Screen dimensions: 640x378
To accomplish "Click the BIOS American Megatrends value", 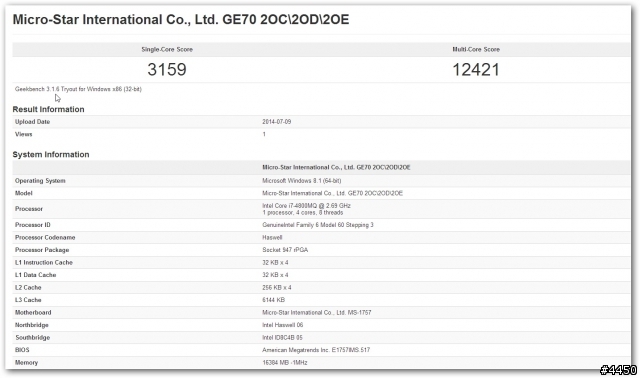I will coord(316,350).
